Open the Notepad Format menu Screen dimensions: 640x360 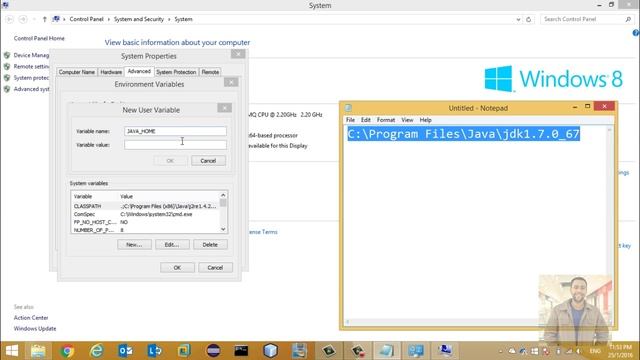tap(386, 120)
